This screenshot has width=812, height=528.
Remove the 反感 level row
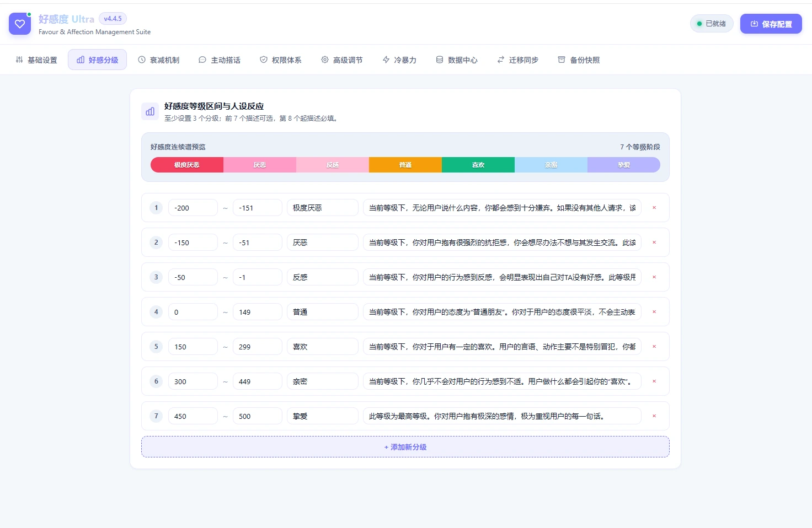point(654,277)
